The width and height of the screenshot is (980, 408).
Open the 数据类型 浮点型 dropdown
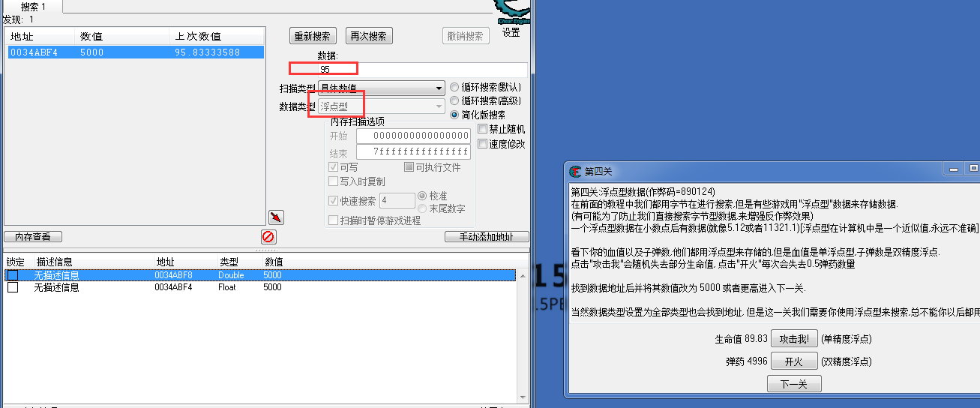point(382,106)
